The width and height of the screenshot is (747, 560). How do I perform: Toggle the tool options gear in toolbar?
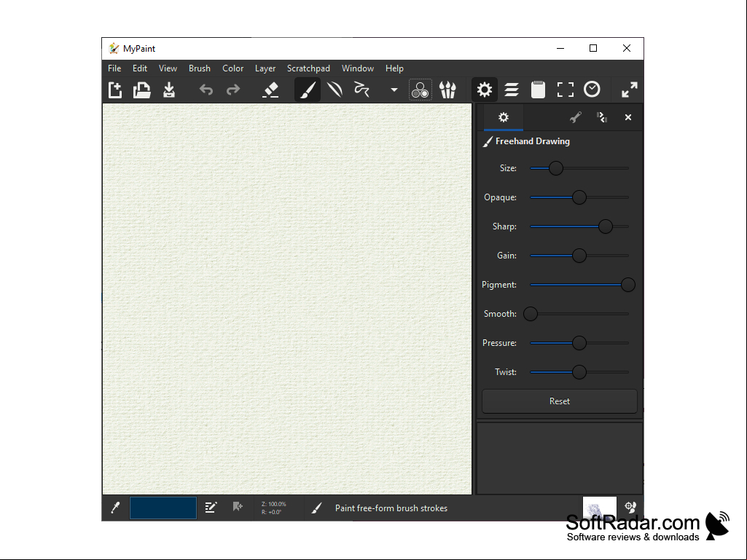point(485,90)
